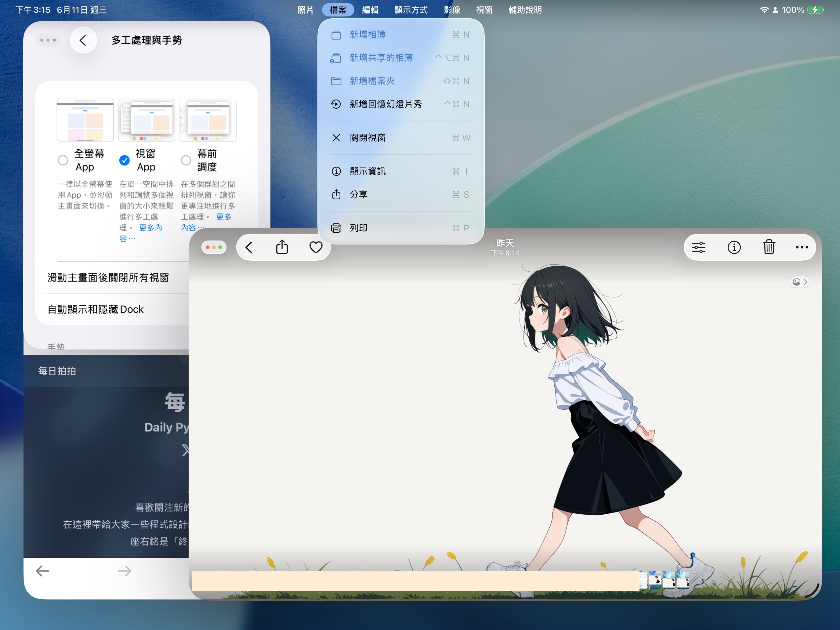
Task: Delete the photo with the trash icon
Action: (x=769, y=247)
